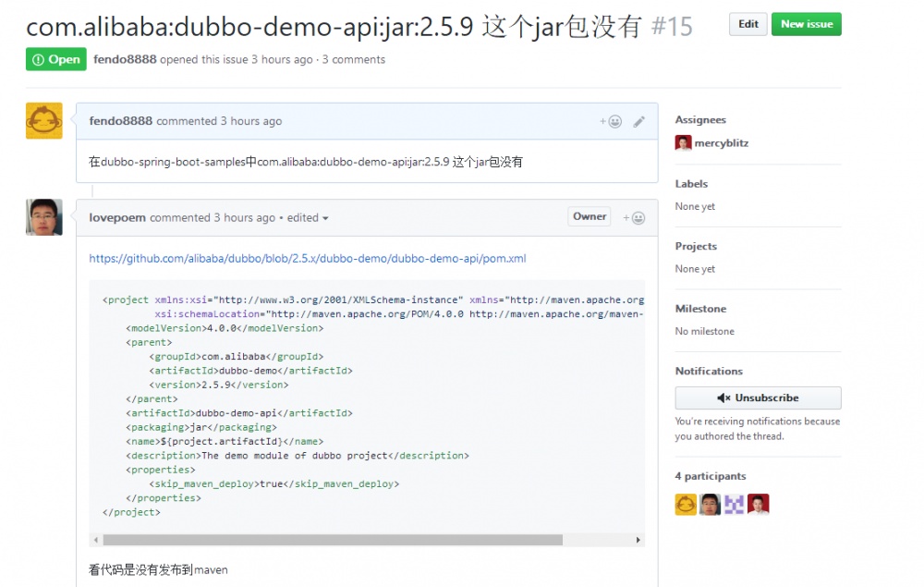The height and width of the screenshot is (587, 924).
Task: Open fourth participant avatar in red
Action: [x=759, y=505]
